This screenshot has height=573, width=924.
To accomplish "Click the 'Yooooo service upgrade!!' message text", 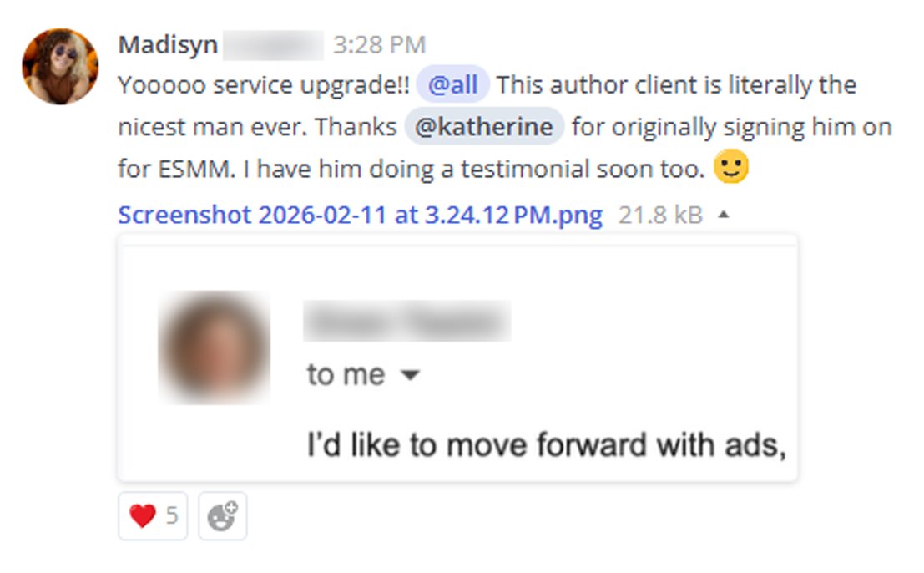I will click(x=264, y=85).
